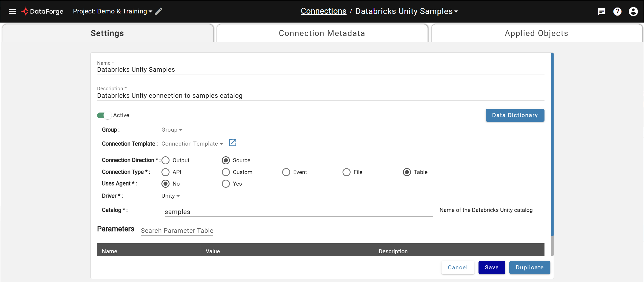Switch to the Connection Metadata tab
This screenshot has height=282, width=644.
point(322,33)
